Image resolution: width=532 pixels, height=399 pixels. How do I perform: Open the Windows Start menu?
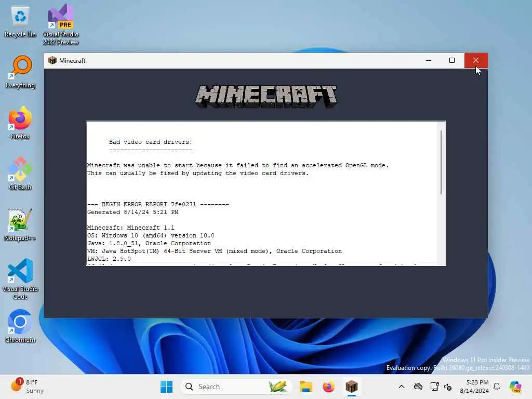(x=166, y=387)
